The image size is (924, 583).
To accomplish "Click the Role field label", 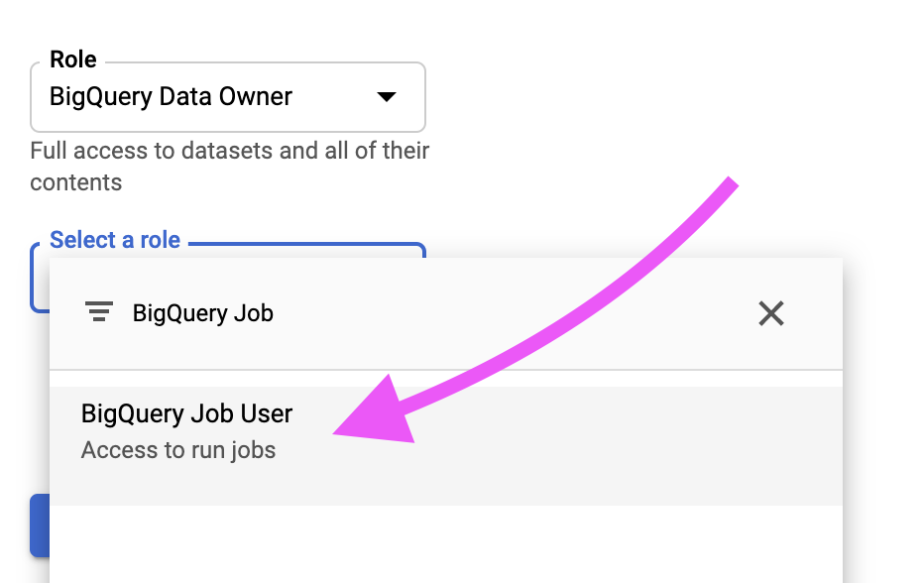I will tap(73, 59).
